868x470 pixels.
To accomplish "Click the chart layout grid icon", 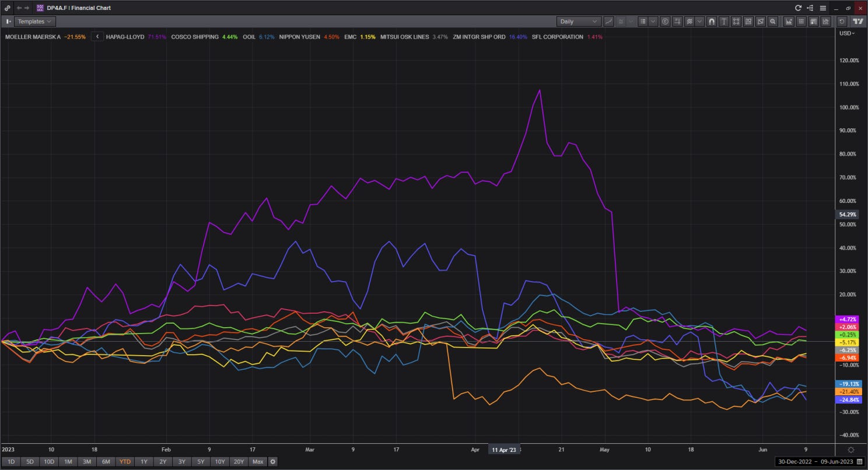I will point(748,22).
